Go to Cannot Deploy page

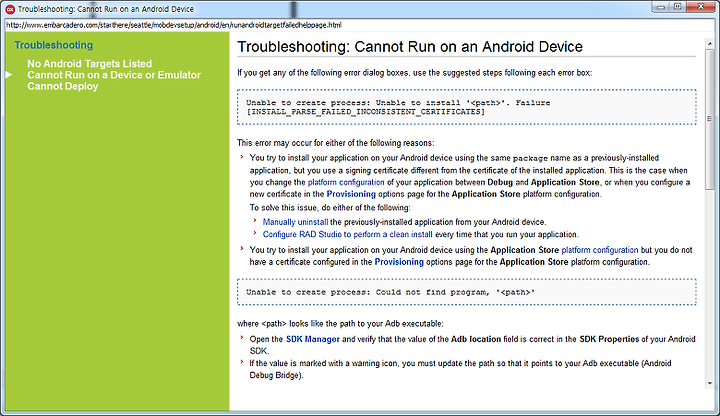63,86
